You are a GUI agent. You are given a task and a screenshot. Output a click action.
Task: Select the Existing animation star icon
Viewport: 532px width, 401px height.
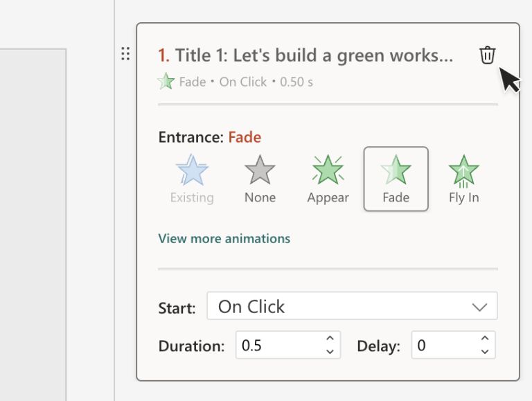(x=192, y=170)
